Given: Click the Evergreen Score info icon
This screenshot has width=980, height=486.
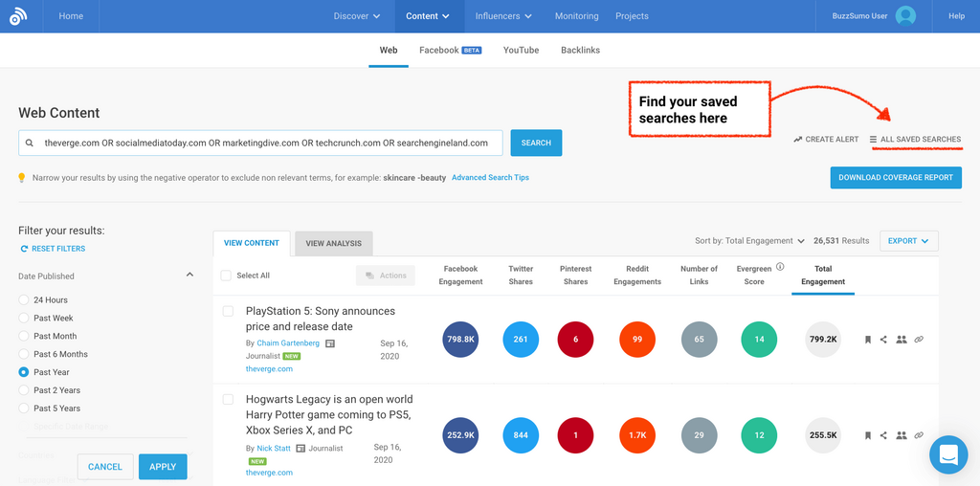Looking at the screenshot, I should 780,268.
